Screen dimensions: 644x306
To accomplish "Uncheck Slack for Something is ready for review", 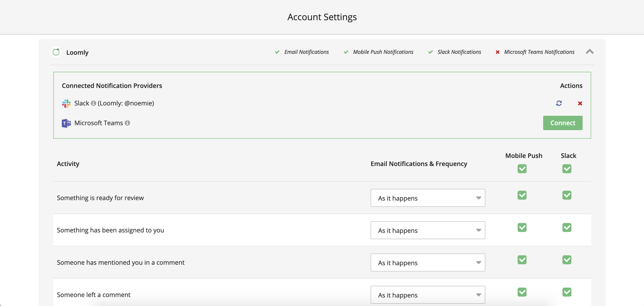I will (x=567, y=195).
